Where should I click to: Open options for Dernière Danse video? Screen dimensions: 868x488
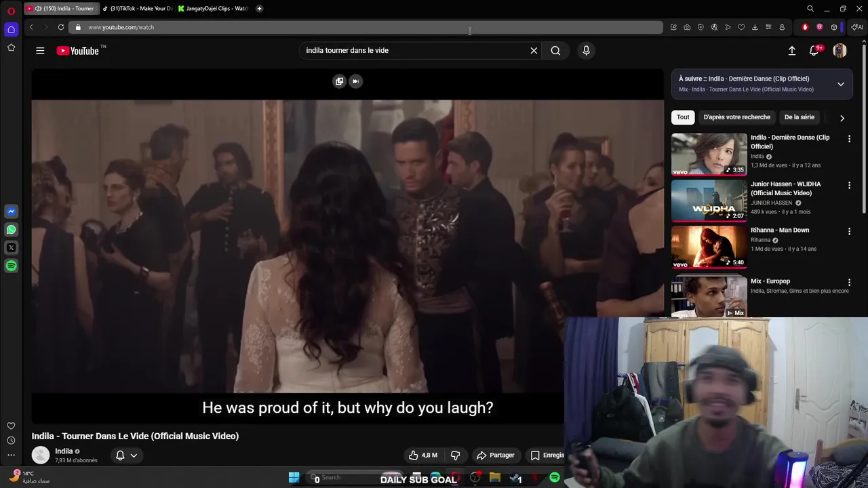(x=849, y=138)
